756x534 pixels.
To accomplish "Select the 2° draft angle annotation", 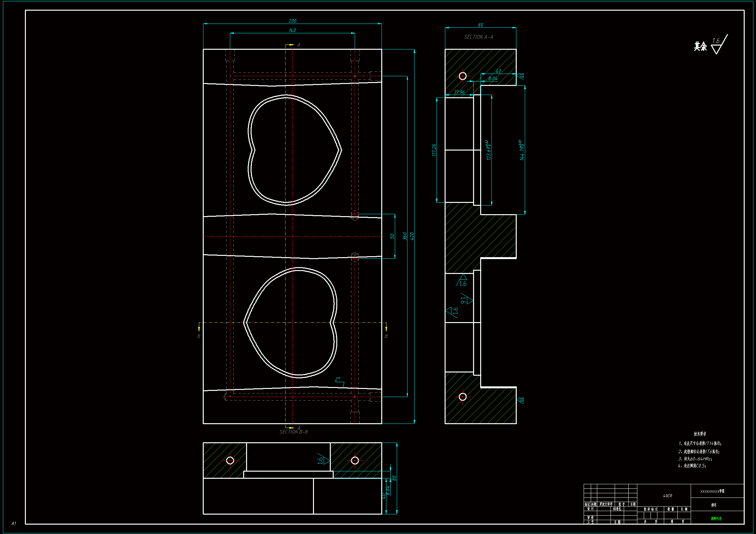I will (x=338, y=379).
